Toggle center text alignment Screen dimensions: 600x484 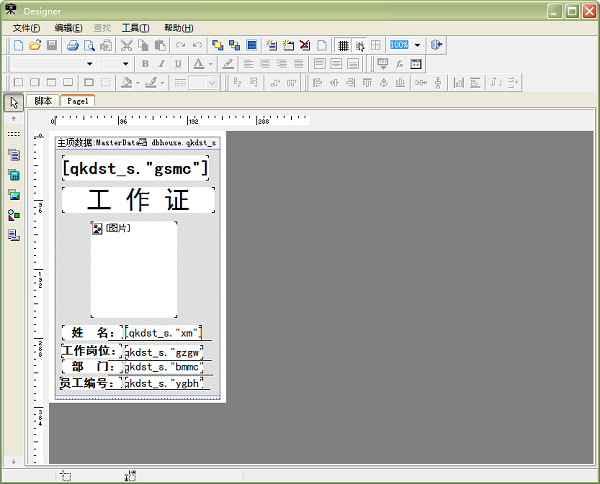pyautogui.click(x=265, y=64)
